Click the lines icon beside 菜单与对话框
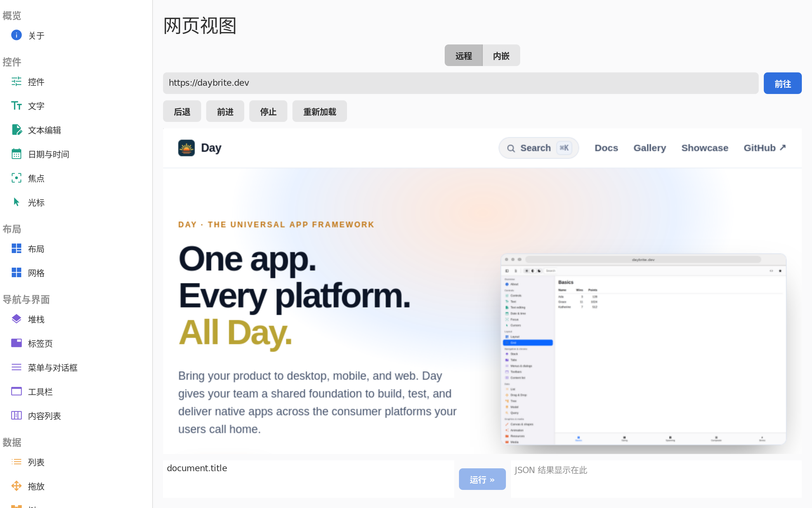This screenshot has width=812, height=508. [16, 367]
